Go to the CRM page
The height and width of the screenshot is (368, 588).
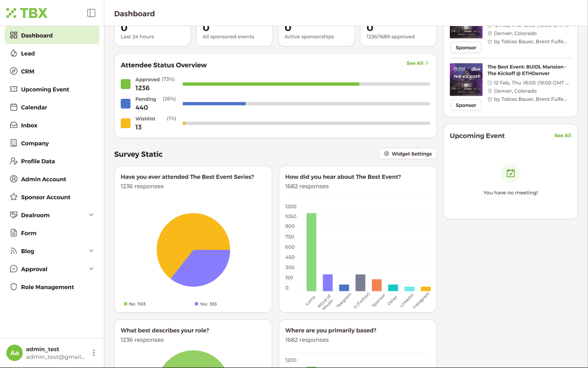tap(52, 71)
